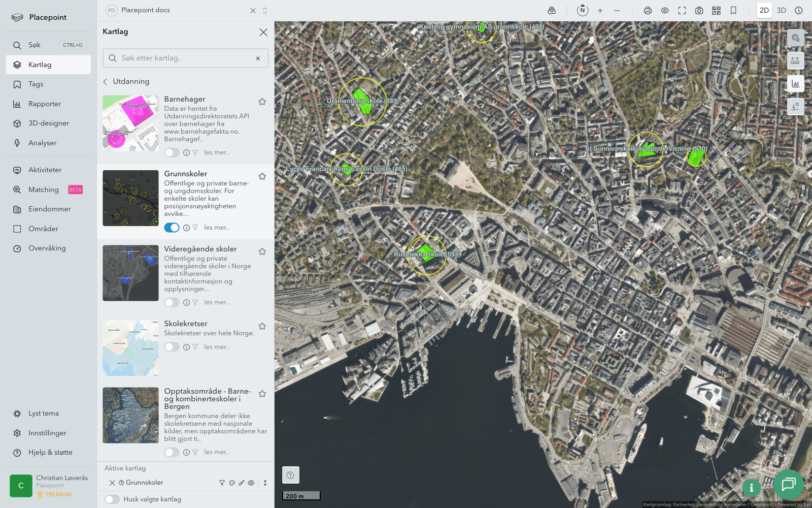
Task: Enable the Barnehager layer toggle
Action: coord(172,152)
